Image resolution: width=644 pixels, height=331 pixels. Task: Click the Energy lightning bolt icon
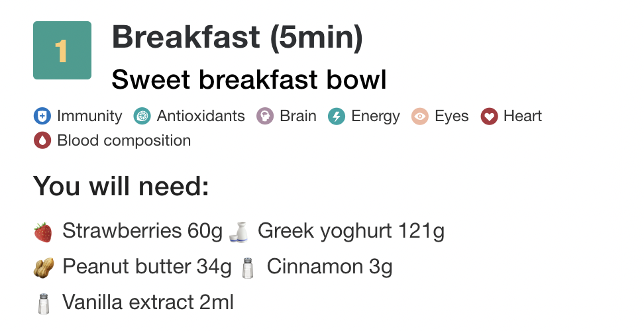pos(337,117)
